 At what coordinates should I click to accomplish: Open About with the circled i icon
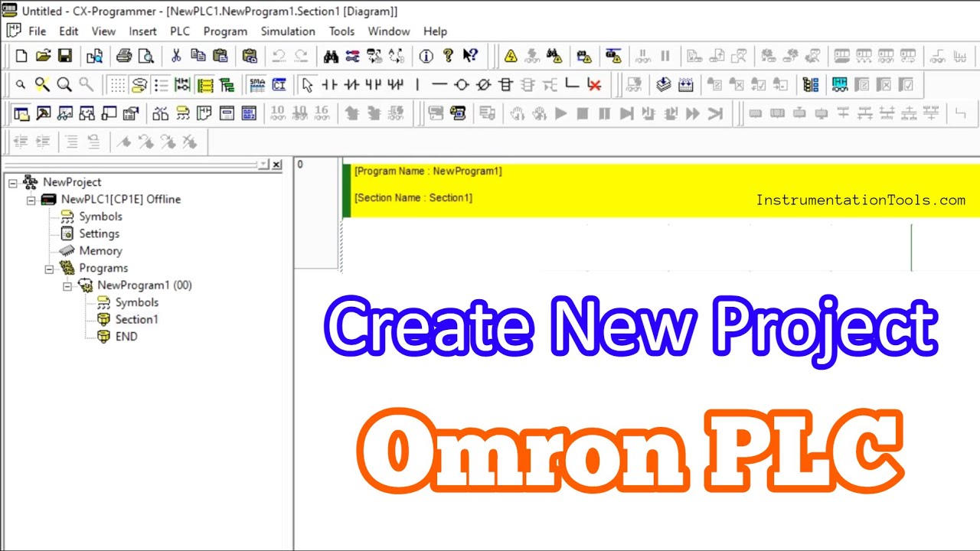426,56
